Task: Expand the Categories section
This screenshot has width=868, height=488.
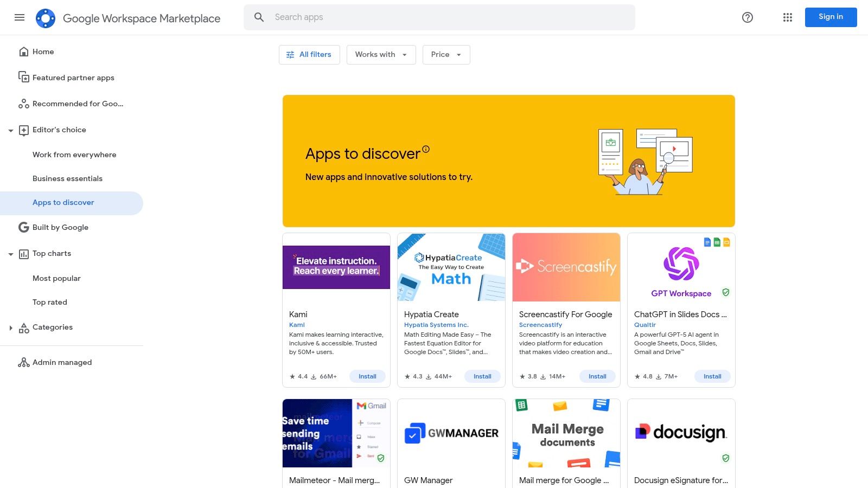Action: [x=11, y=327]
